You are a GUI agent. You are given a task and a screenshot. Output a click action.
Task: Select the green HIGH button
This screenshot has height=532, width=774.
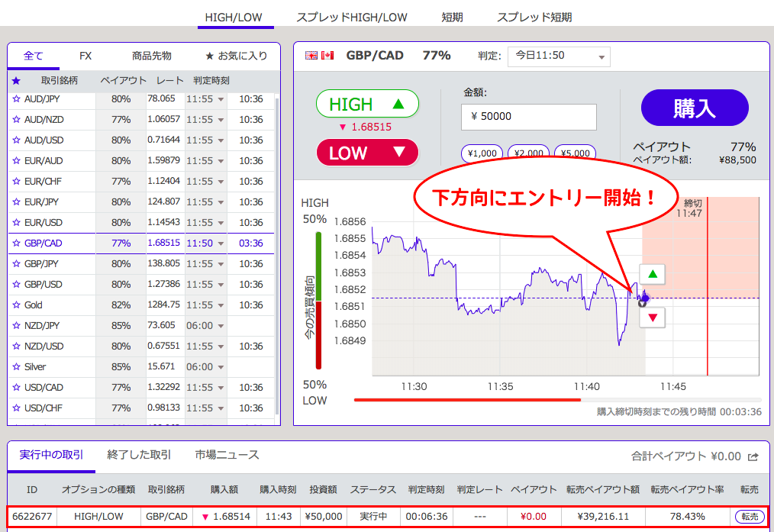pos(367,105)
